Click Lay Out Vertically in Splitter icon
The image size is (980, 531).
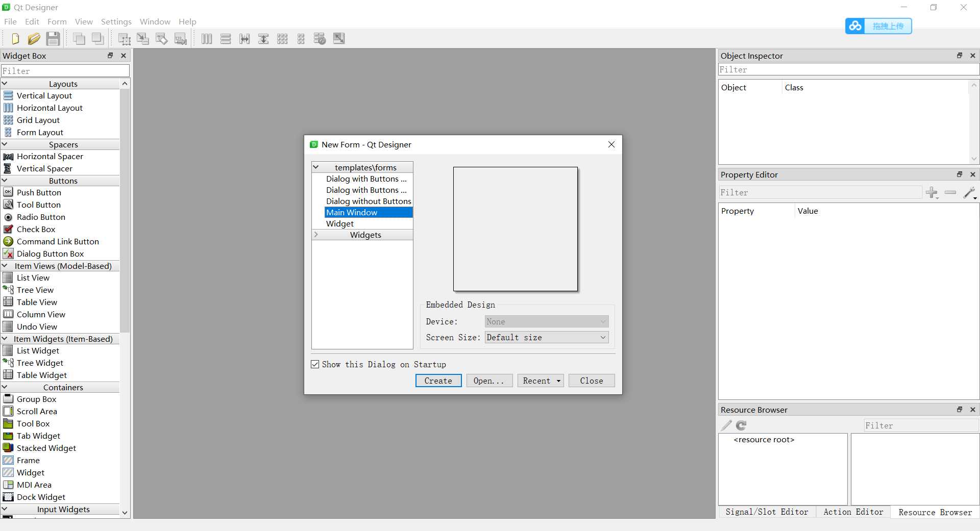(263, 39)
